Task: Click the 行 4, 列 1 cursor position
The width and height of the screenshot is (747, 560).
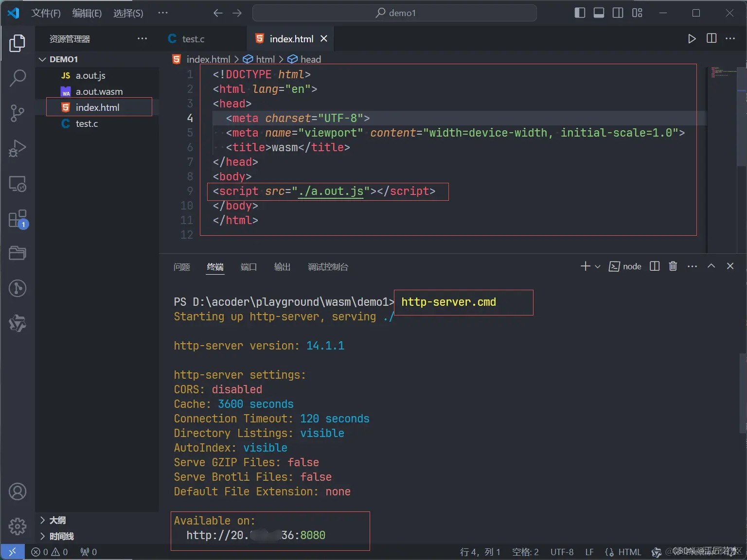Action: coord(480,552)
